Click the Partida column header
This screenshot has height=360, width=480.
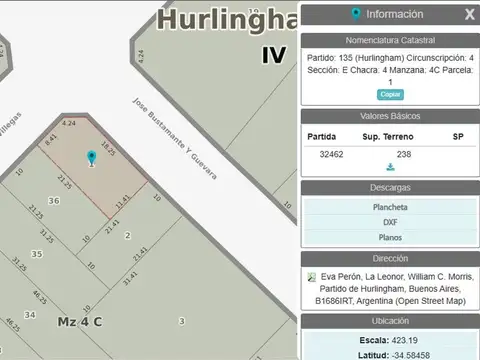(322, 137)
